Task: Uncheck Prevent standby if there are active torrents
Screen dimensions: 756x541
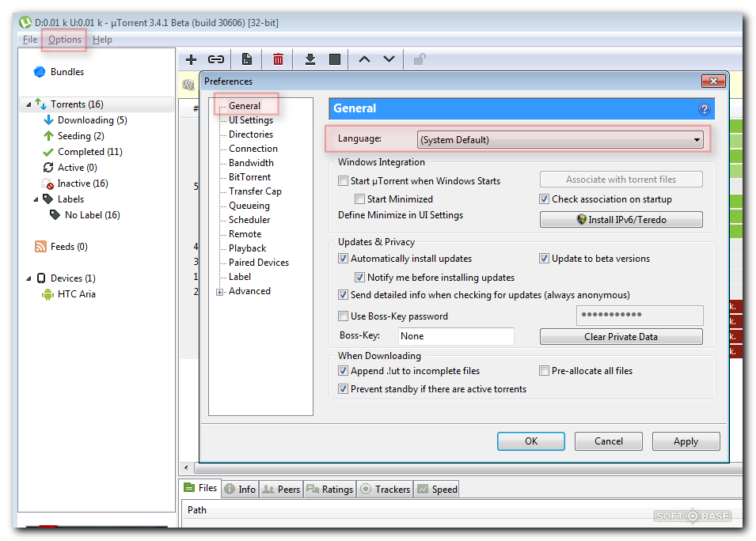Action: tap(344, 389)
